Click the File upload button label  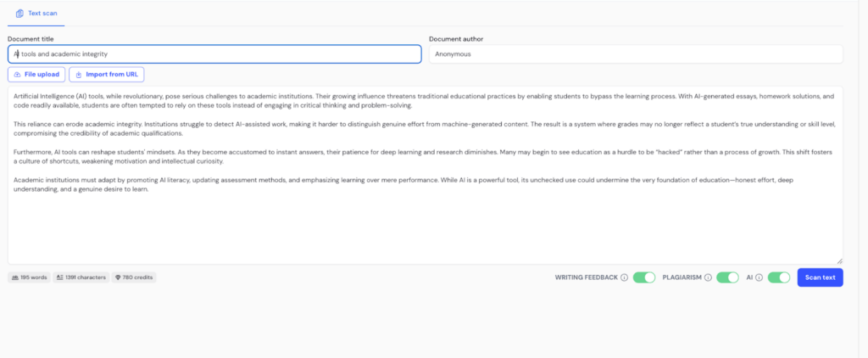click(42, 75)
